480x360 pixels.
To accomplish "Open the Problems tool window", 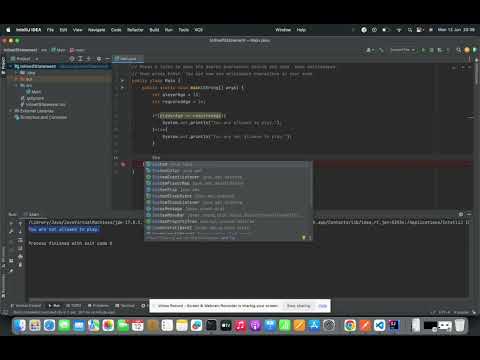I will pos(98,306).
